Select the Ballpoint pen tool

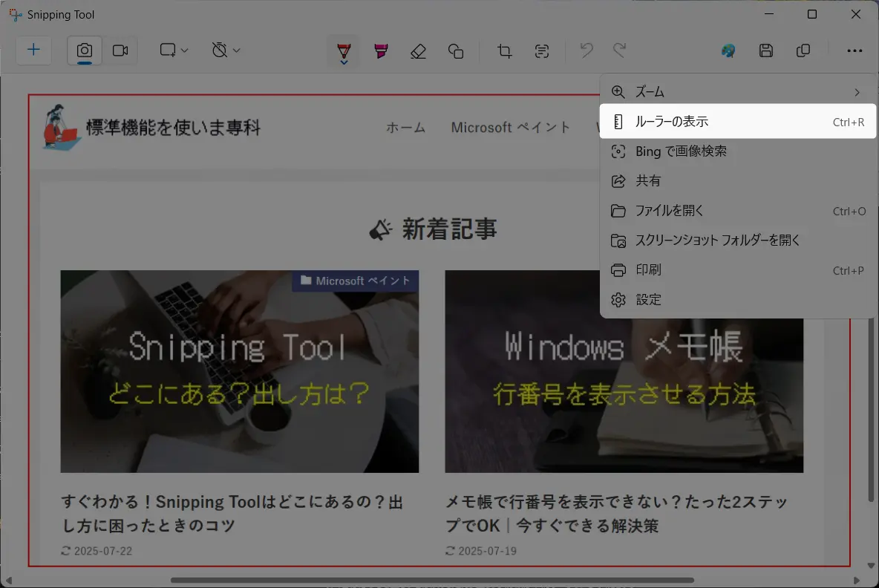pyautogui.click(x=344, y=51)
